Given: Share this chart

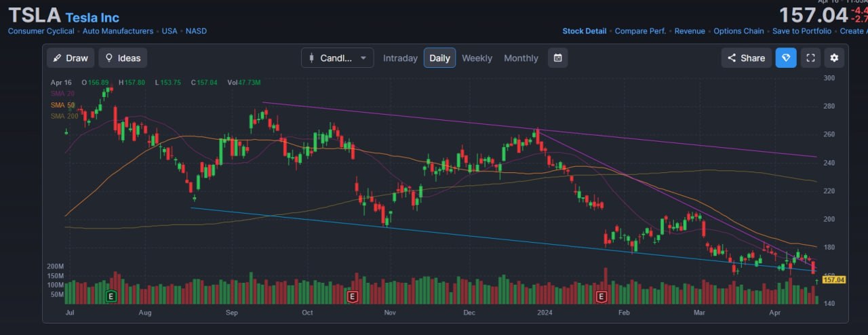Looking at the screenshot, I should pos(747,58).
